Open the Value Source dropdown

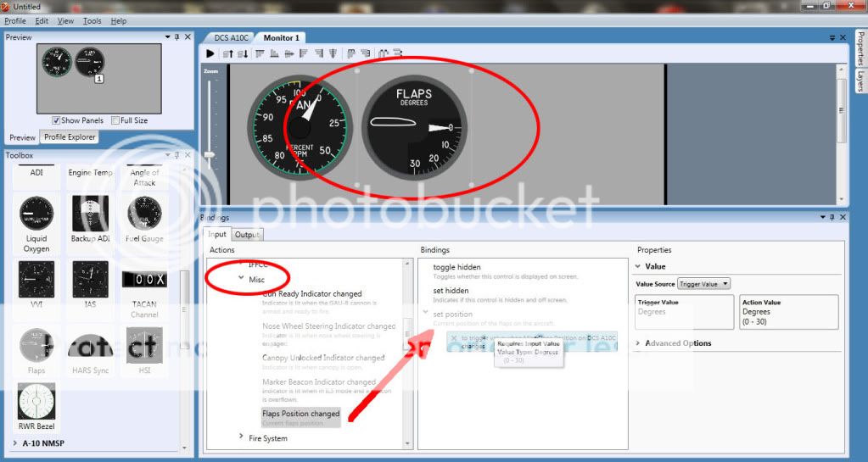pyautogui.click(x=703, y=284)
